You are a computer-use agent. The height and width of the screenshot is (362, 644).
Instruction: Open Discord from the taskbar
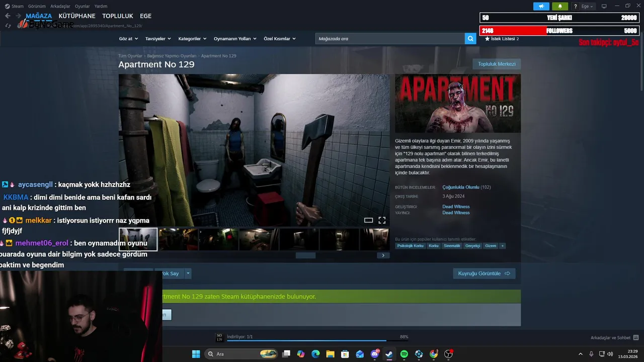point(374,354)
